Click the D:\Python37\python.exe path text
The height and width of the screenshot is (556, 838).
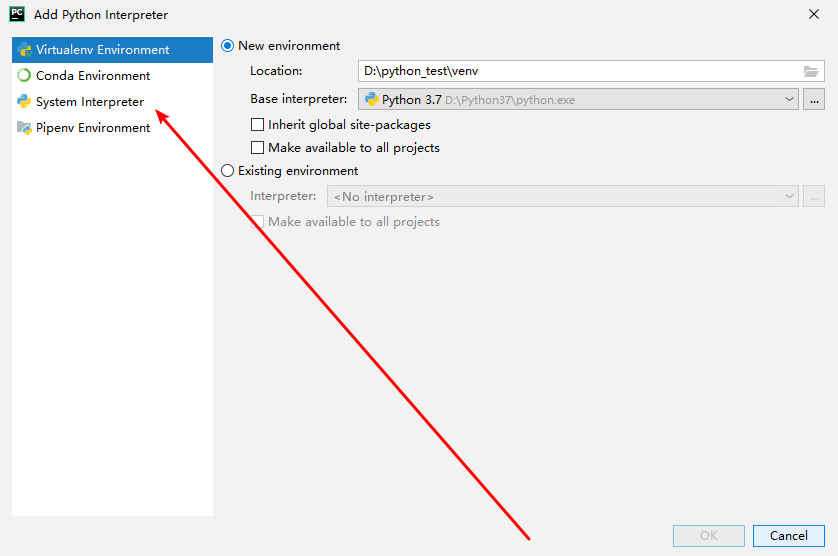[x=510, y=100]
